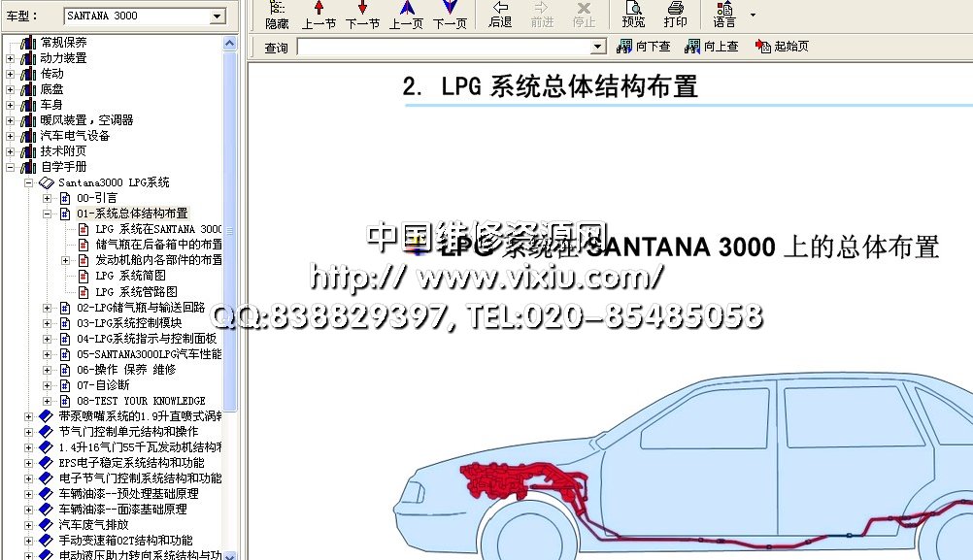The height and width of the screenshot is (560, 973).
Task: Jump to next page with 下一页
Action: point(450,14)
